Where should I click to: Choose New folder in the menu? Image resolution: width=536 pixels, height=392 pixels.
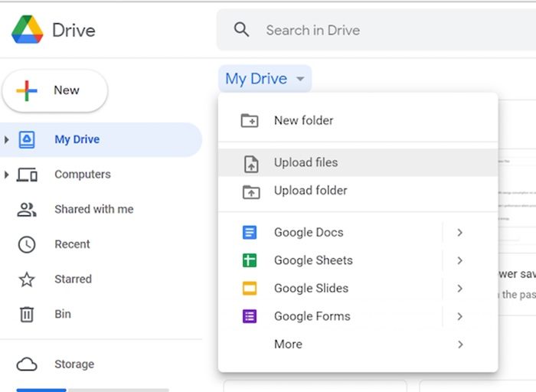pyautogui.click(x=303, y=120)
